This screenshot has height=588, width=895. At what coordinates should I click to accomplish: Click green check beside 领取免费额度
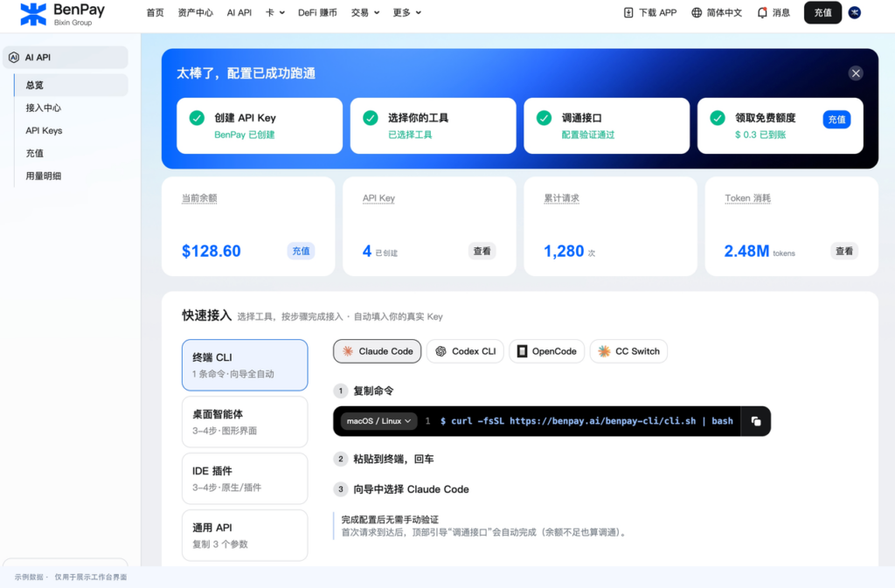718,118
